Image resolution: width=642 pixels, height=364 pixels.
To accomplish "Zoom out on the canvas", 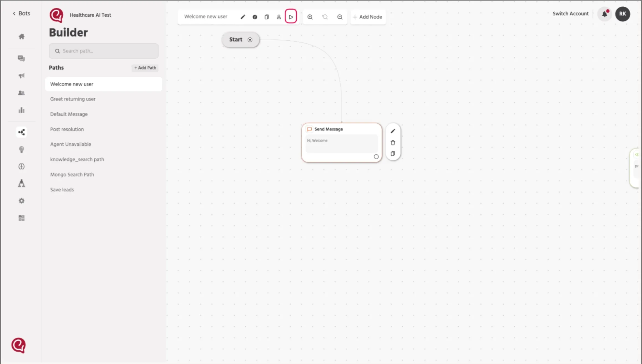I will (340, 17).
